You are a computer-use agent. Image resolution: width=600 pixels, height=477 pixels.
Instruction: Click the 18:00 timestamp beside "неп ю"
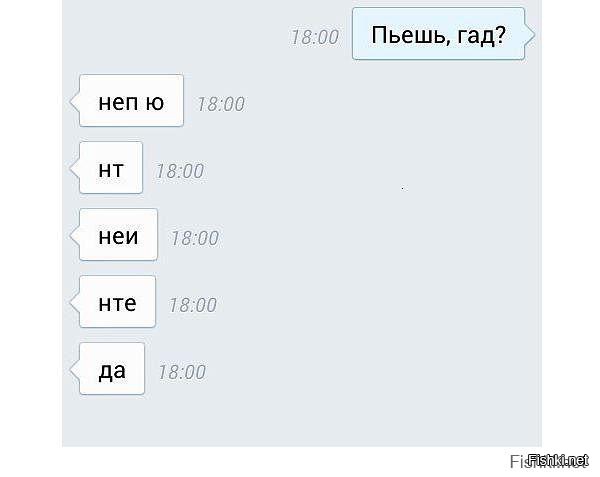coord(221,104)
